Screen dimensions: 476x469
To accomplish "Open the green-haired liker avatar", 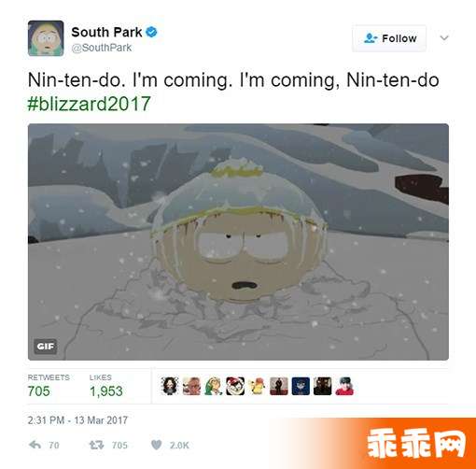I will pos(214,386).
